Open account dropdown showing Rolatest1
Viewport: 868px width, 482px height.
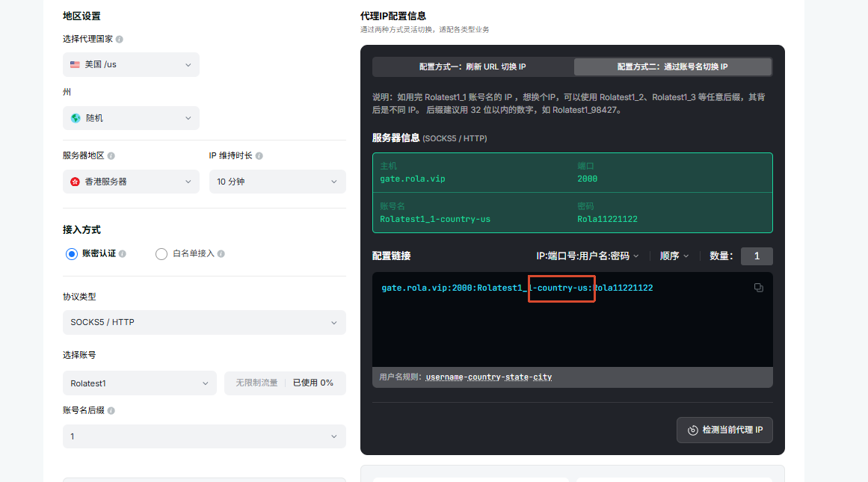(x=140, y=383)
